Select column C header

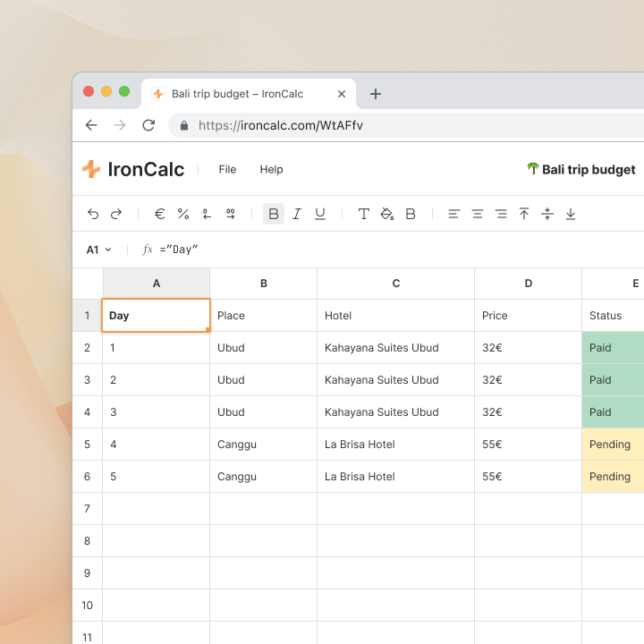(396, 284)
